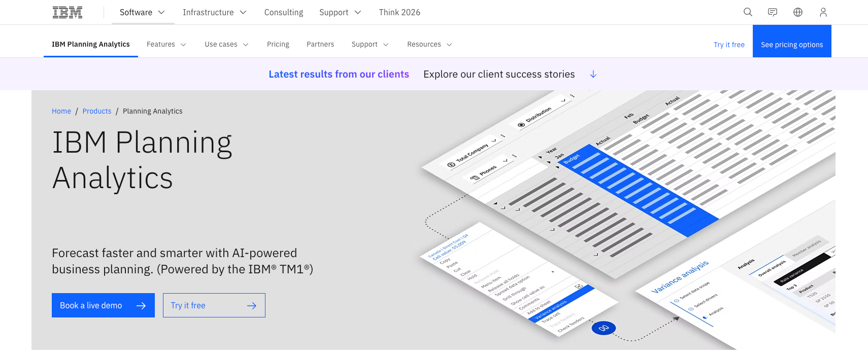Open the Pricing tab
Viewport: 868px width, 357px height.
[x=278, y=45]
